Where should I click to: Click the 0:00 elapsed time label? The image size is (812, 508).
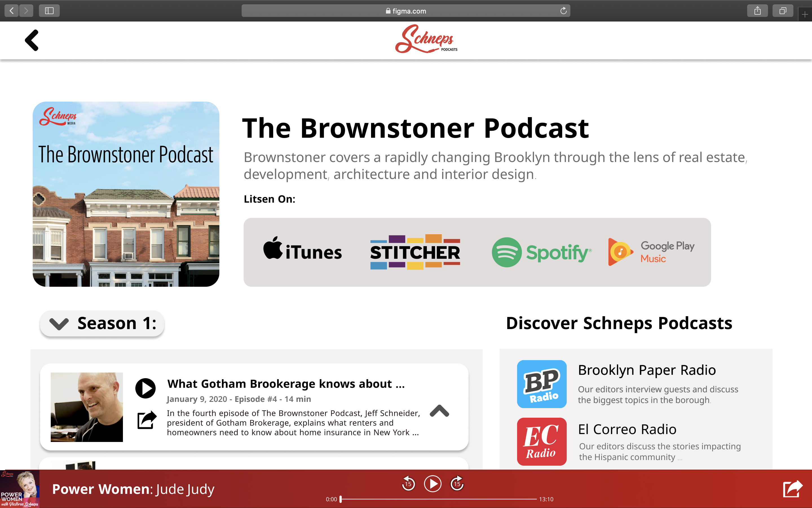[331, 499]
